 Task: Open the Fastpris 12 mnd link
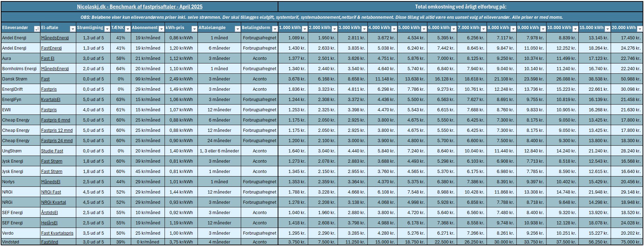(x=57, y=130)
